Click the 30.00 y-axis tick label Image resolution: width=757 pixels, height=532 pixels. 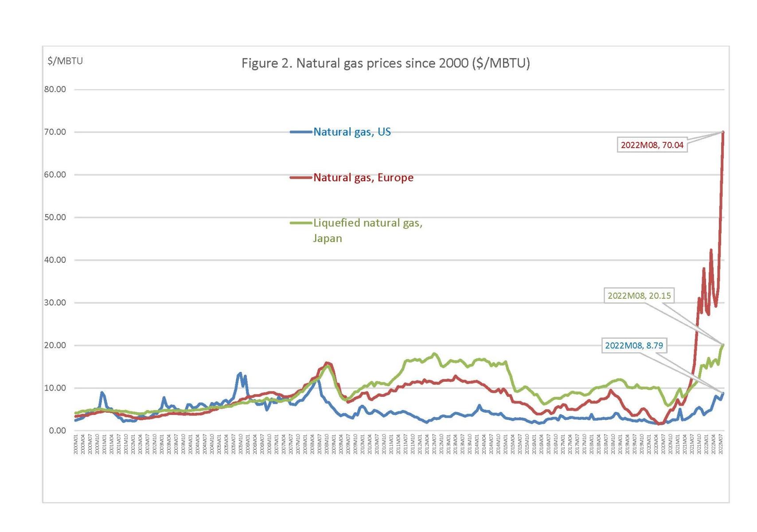55,302
